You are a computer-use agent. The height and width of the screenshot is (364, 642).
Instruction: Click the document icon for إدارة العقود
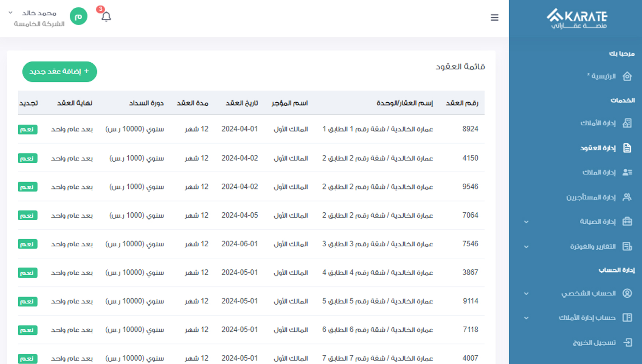(x=627, y=148)
